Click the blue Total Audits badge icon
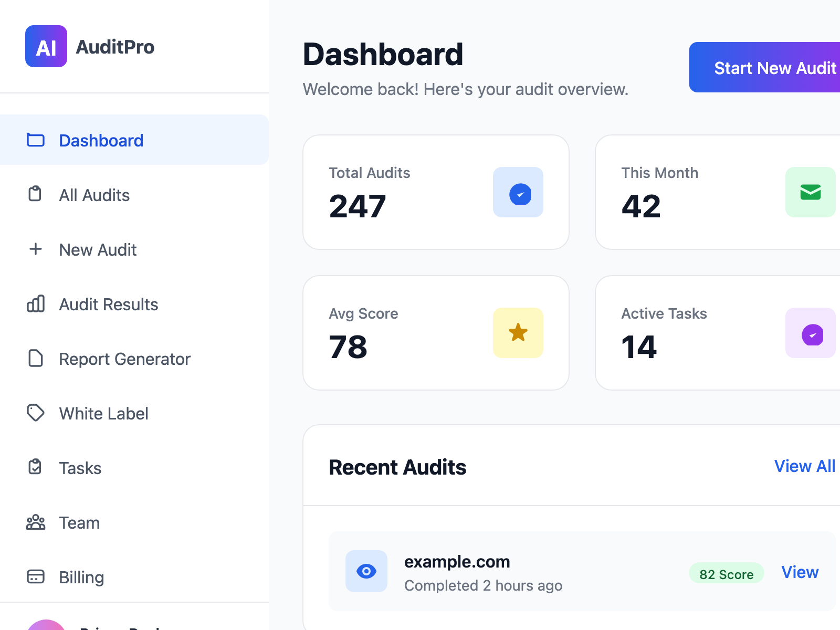This screenshot has width=840, height=630. [518, 192]
